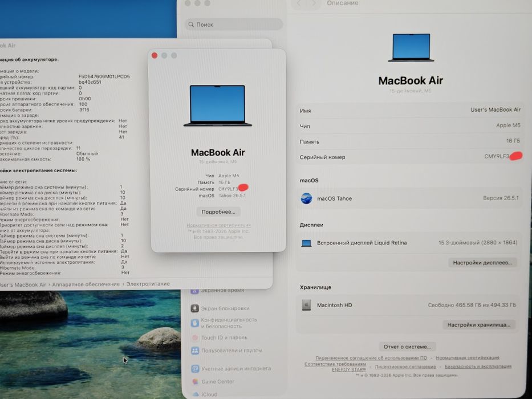532x399 pixels.
Task: Edit the Имя field showing User's MacBook Air
Action: click(x=409, y=110)
